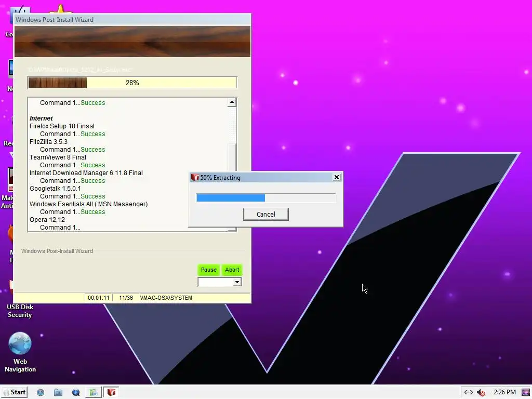Click the wood-grain banner image

[132, 42]
